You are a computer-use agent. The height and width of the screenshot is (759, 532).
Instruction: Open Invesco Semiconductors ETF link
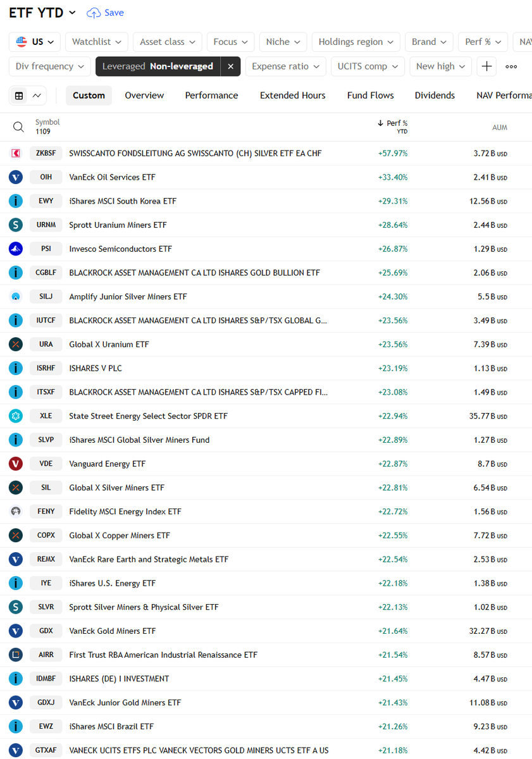click(x=120, y=249)
